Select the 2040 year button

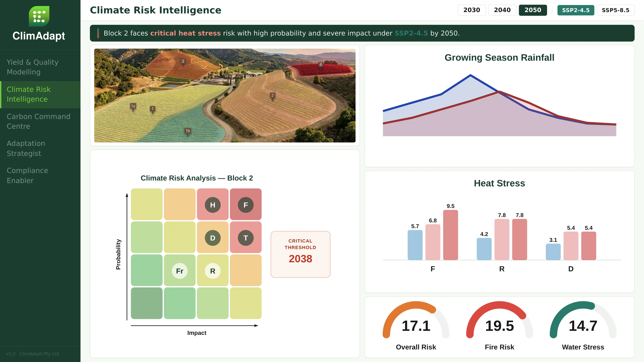(502, 10)
